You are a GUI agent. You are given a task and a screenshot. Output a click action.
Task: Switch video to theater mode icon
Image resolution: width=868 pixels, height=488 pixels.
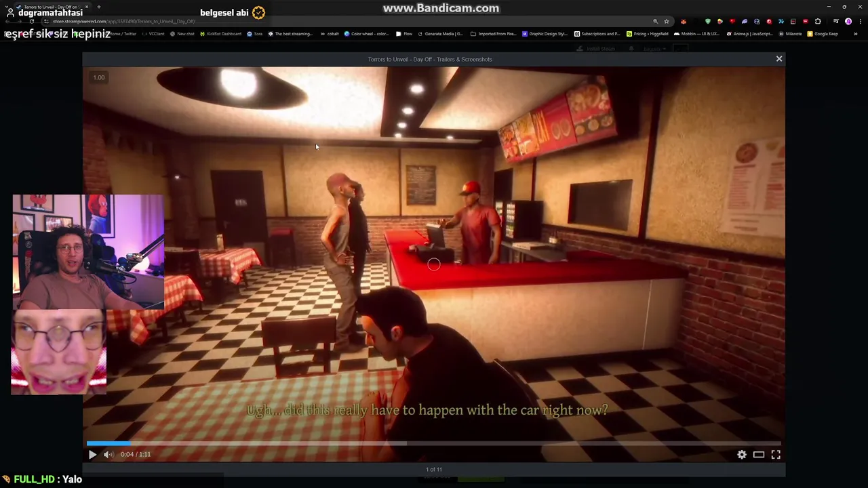click(x=759, y=454)
